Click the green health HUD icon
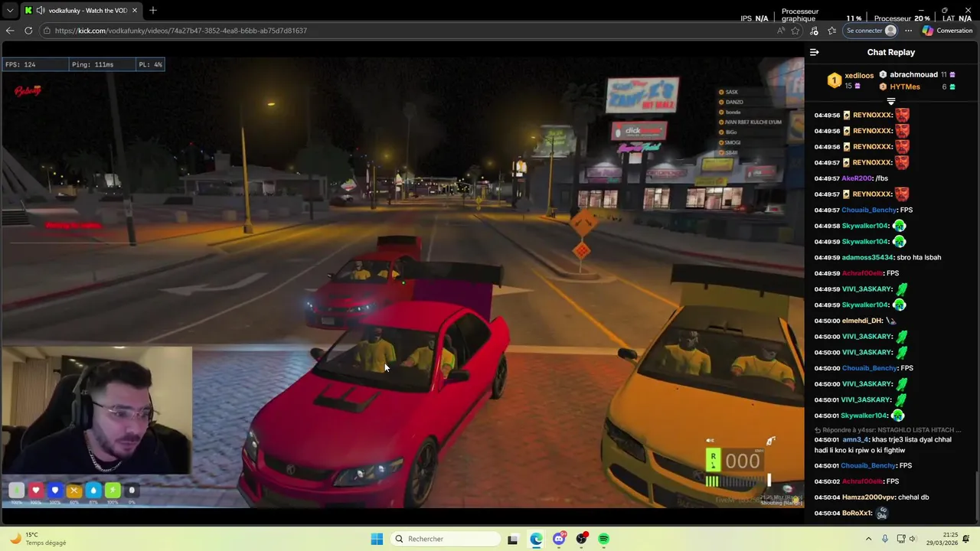 pyautogui.click(x=16, y=491)
